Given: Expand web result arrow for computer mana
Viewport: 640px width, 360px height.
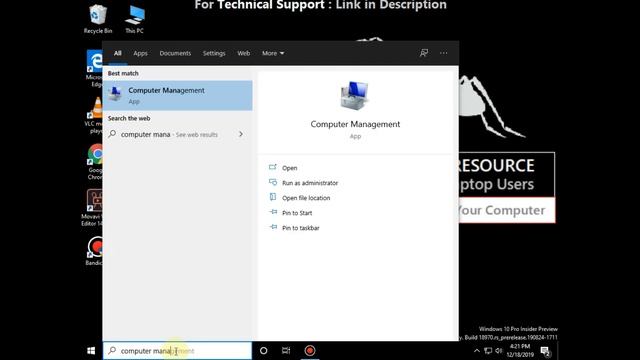Looking at the screenshot, I should 241,134.
